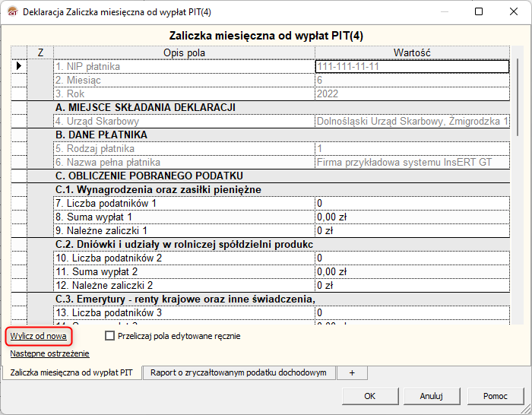Click 'Firma przykładowa systemu InsERT GT' cell

click(x=412, y=162)
